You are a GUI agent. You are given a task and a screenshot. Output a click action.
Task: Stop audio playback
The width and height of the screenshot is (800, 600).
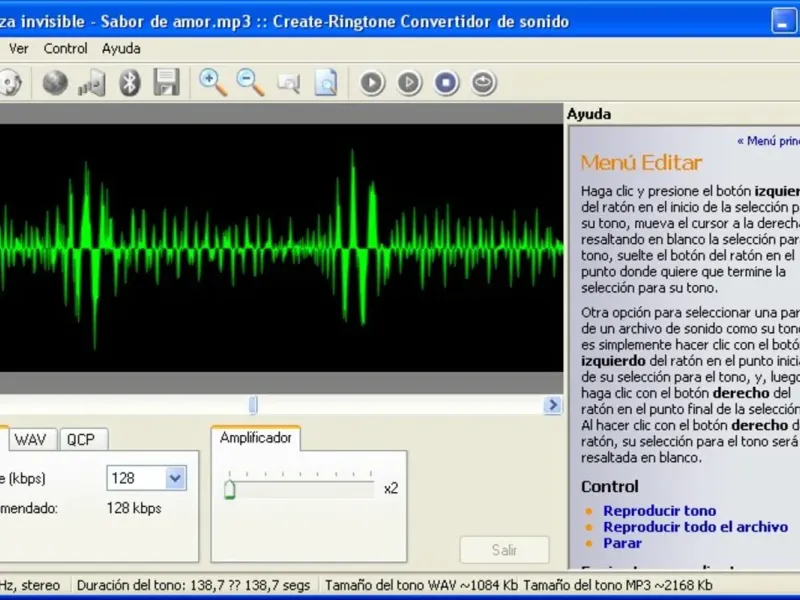tap(446, 83)
